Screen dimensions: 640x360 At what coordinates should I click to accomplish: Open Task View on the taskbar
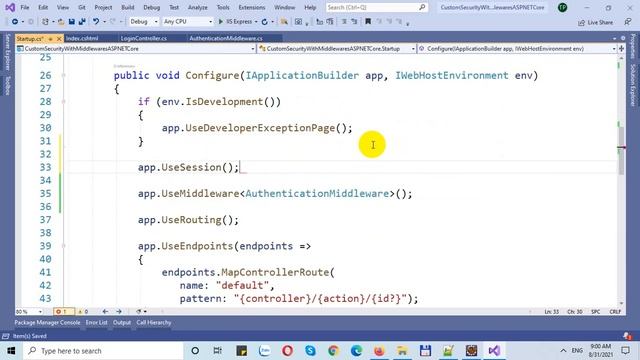[x=218, y=351]
